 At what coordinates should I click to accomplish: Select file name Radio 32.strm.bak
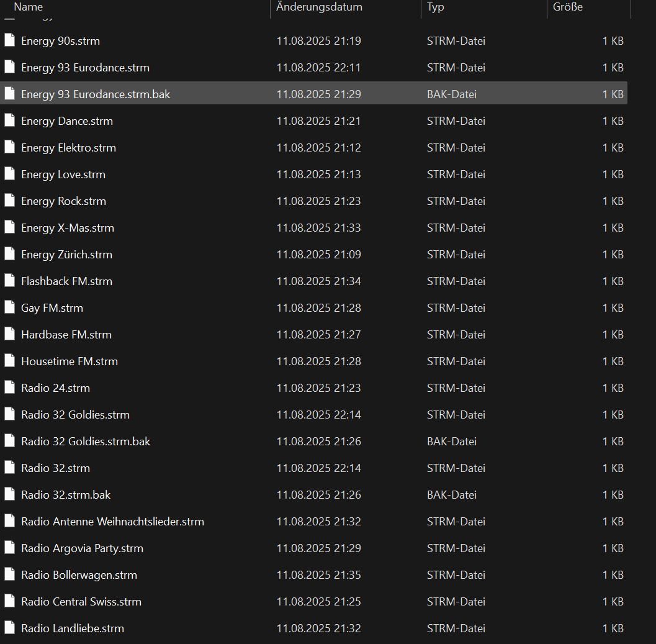click(66, 495)
